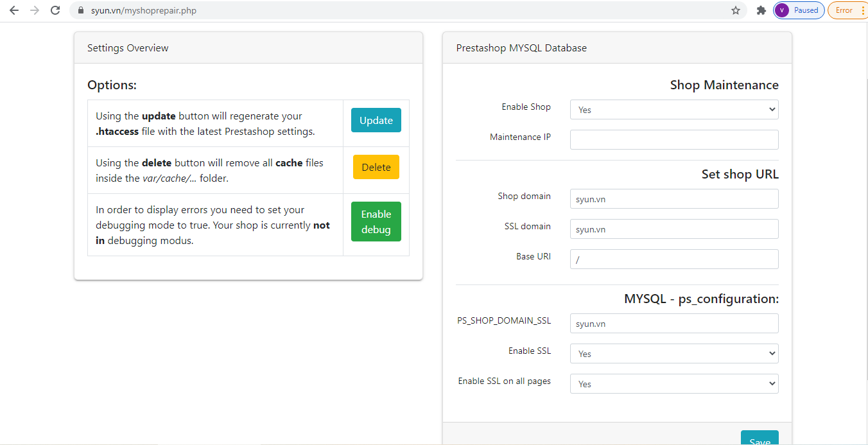868x445 pixels.
Task: Click the address bar URL
Action: tap(144, 11)
